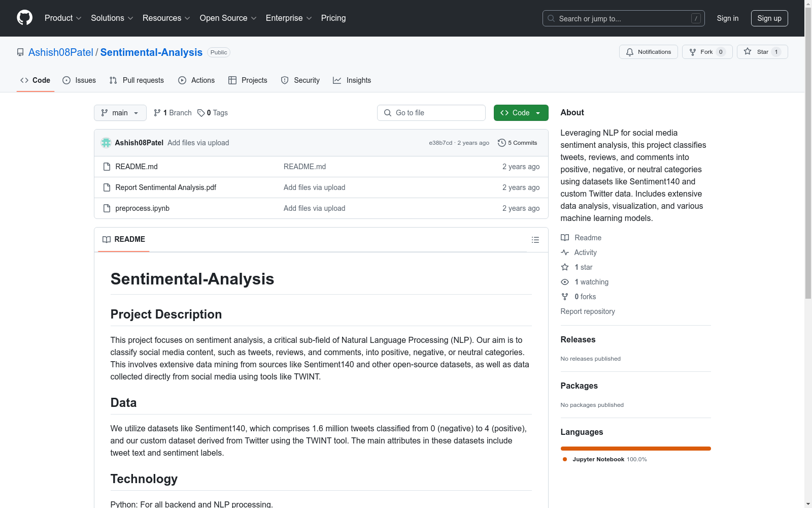812x508 pixels.
Task: Switch to the Actions tab
Action: click(196, 80)
